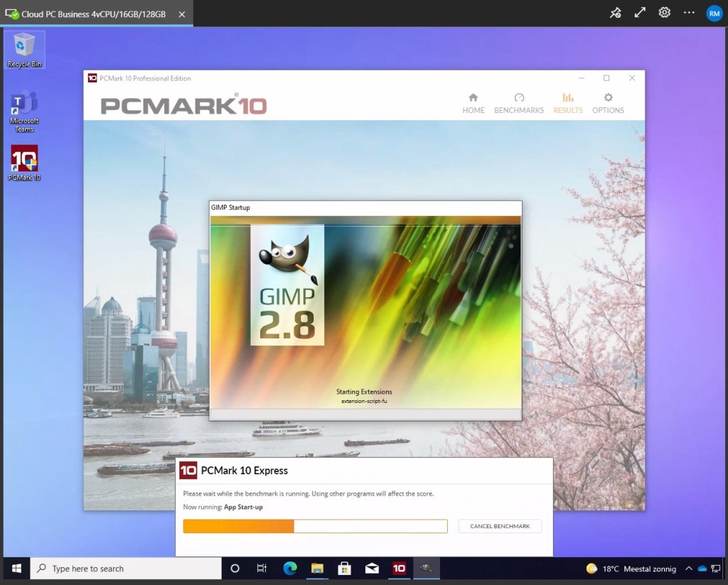Click the PCMARK 10 logo in header
This screenshot has height=585, width=728.
pyautogui.click(x=184, y=105)
